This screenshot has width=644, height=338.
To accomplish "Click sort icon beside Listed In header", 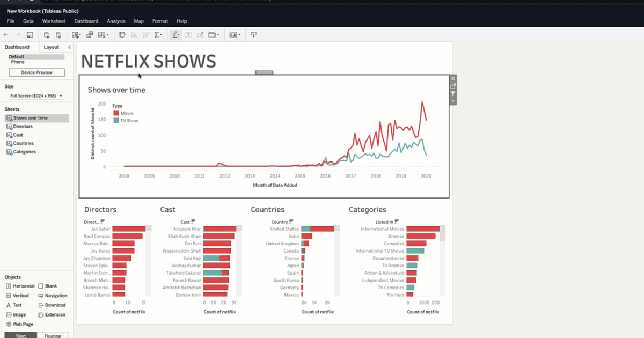I will tap(397, 222).
